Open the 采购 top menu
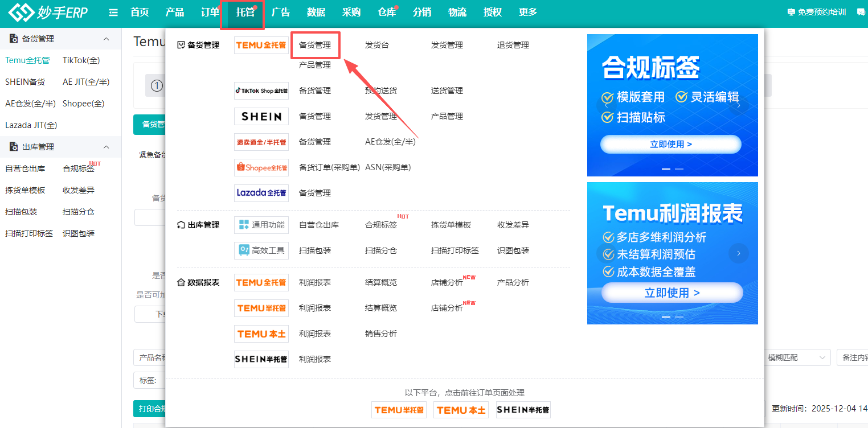The height and width of the screenshot is (428, 868). click(x=351, y=13)
